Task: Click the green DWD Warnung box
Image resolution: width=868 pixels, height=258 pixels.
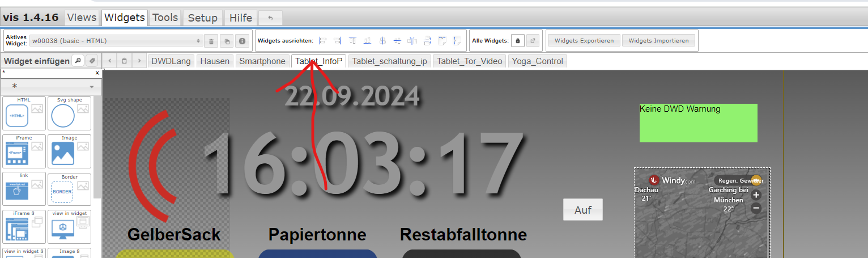Action: coord(698,123)
